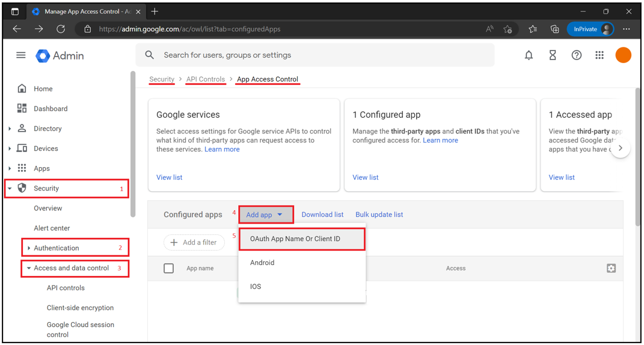
Task: Focus the search users, groups or settings field
Action: (315, 55)
